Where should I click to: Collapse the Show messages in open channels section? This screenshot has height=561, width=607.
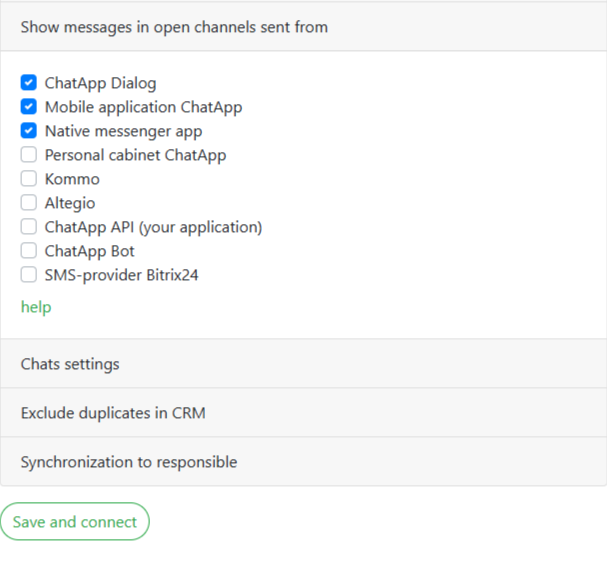tap(174, 27)
